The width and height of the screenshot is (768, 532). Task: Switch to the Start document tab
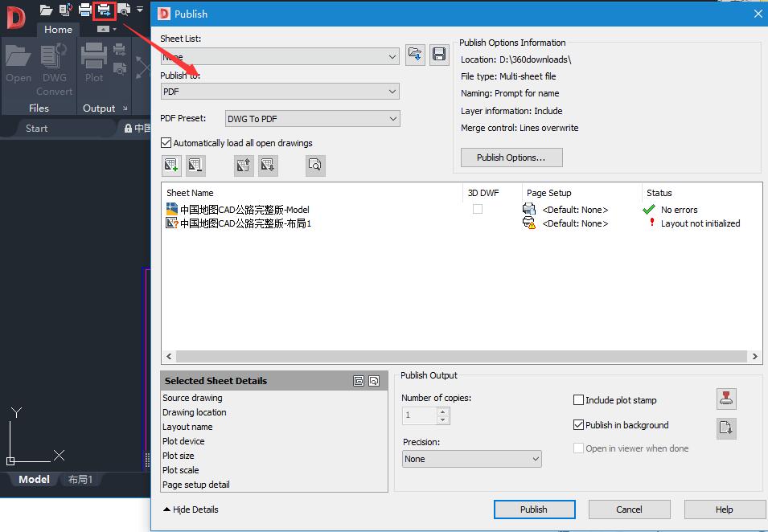36,129
